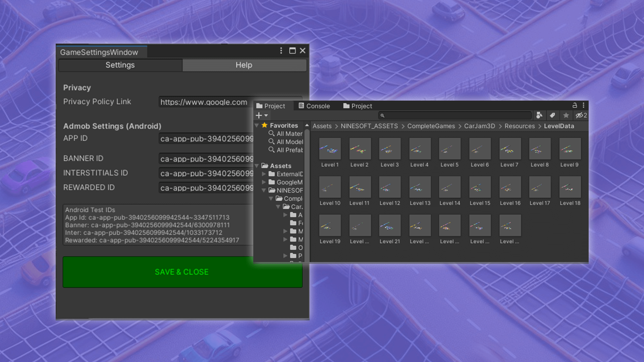
Task: Open Project panel three-dot options menu
Action: click(584, 105)
